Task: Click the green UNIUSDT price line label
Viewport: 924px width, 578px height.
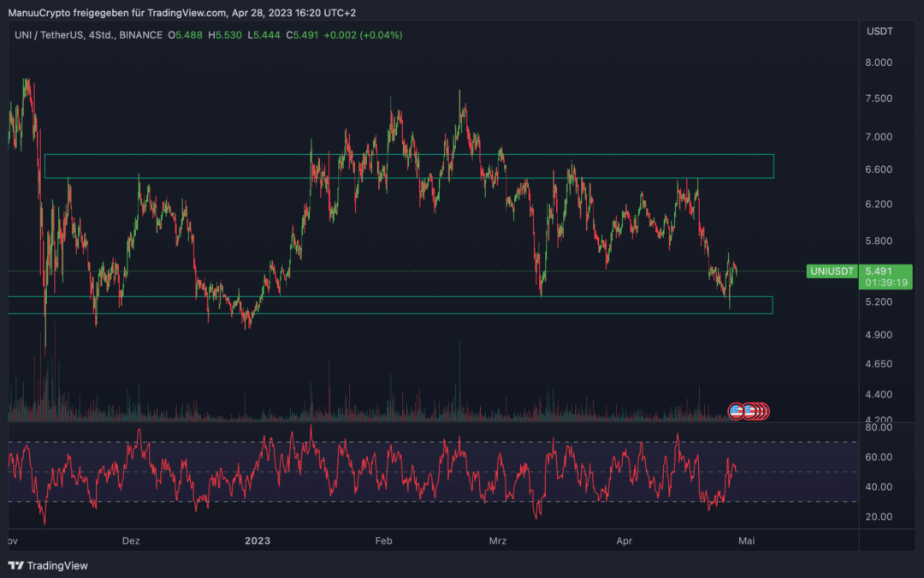Action: 832,271
